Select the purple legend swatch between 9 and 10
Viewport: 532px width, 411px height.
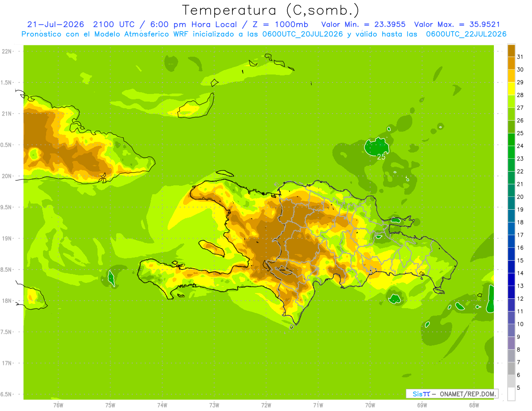[x=511, y=330]
